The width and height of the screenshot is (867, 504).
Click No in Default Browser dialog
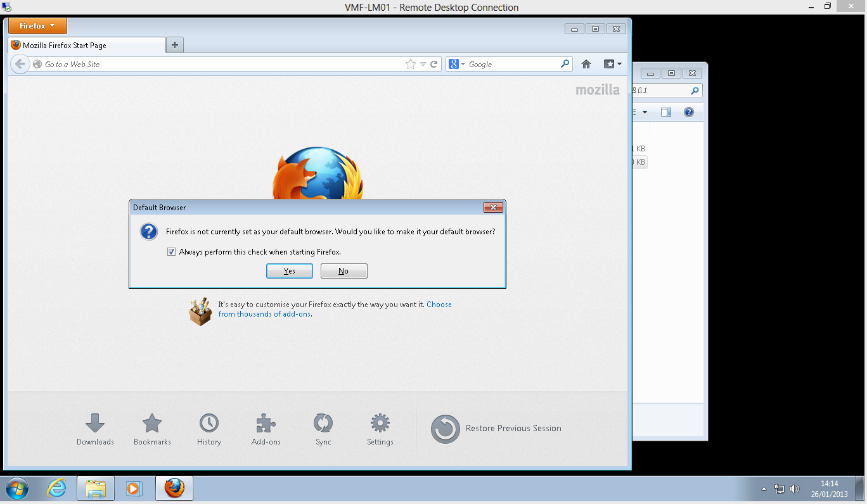[x=344, y=271]
